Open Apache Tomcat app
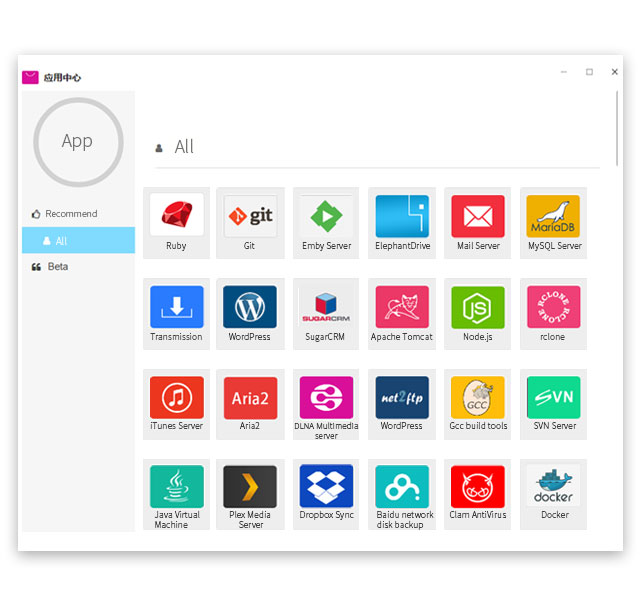 (402, 314)
